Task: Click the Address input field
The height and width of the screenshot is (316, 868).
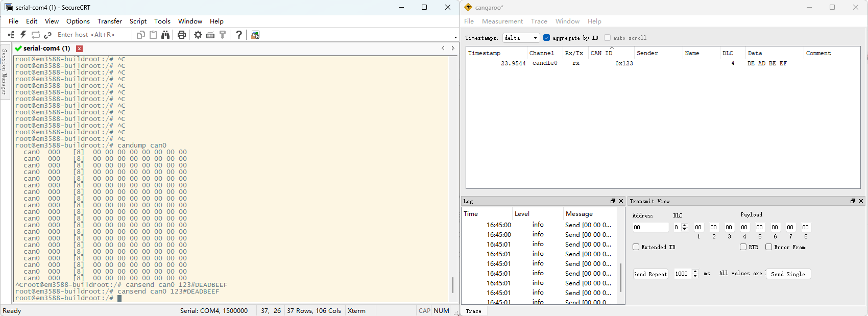Action: (650, 227)
